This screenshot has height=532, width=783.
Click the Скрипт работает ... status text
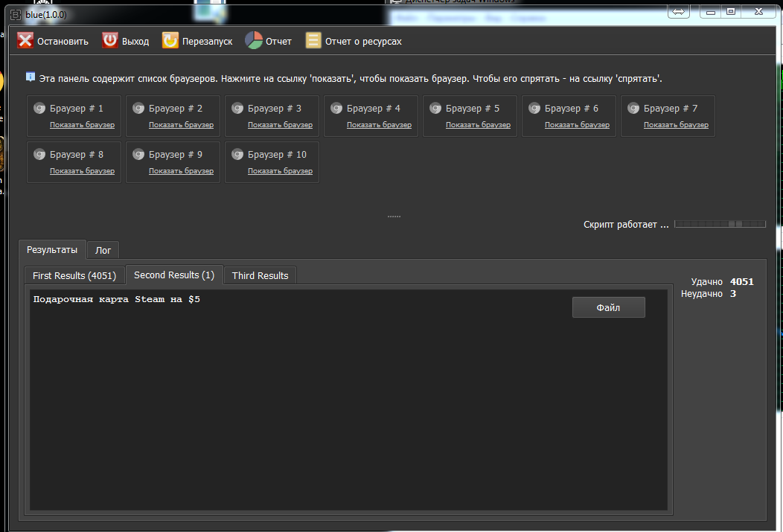pyautogui.click(x=626, y=225)
